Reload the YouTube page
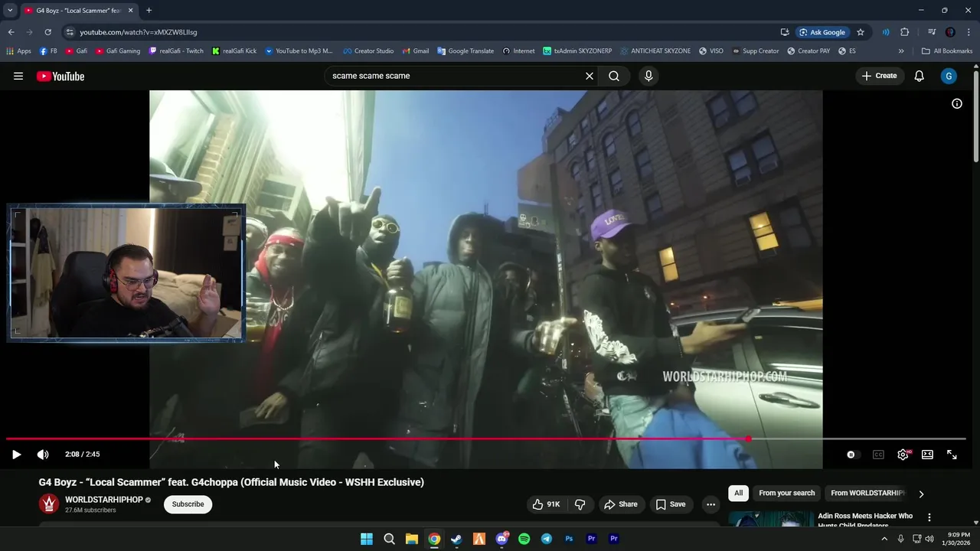Screen dimensions: 980x551 point(47,32)
